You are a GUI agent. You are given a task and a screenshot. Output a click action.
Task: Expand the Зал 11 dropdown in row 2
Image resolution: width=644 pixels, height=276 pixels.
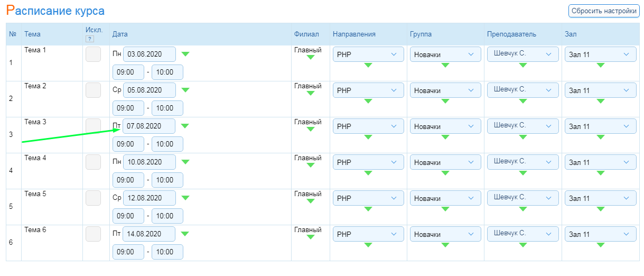tap(601, 90)
